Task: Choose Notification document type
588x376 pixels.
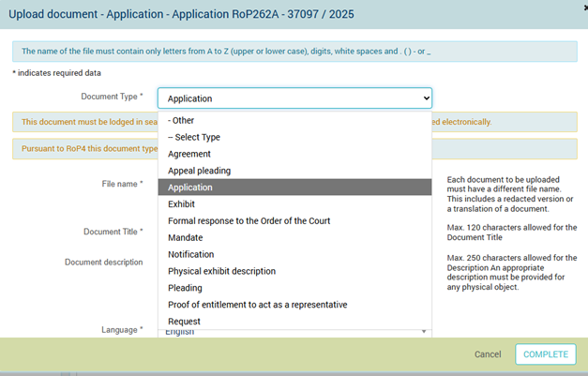Action: pyautogui.click(x=190, y=254)
